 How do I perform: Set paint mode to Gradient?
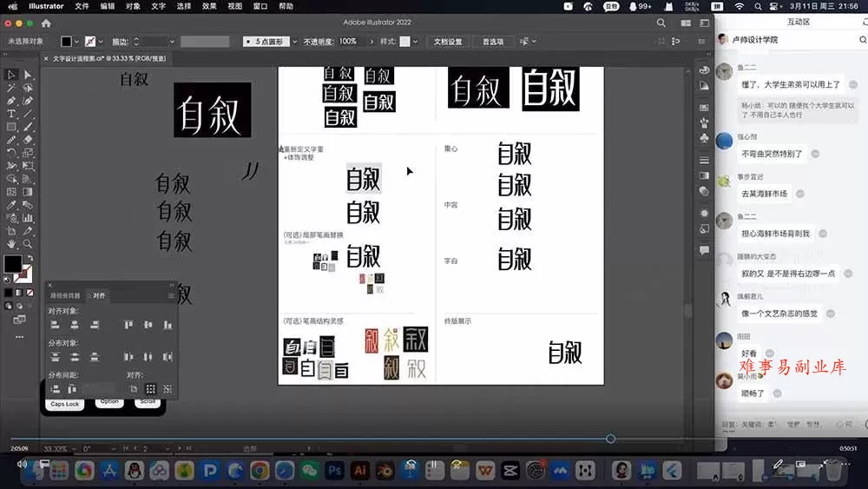coord(19,293)
